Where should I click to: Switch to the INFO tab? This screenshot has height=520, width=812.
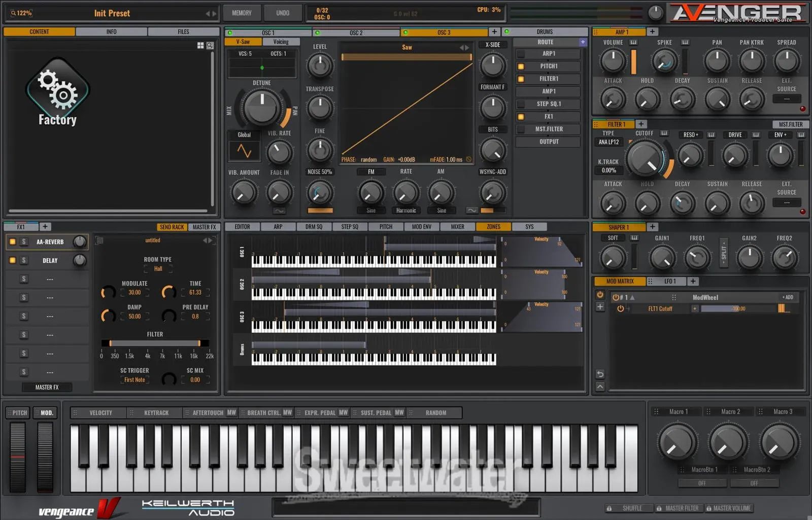tap(111, 31)
